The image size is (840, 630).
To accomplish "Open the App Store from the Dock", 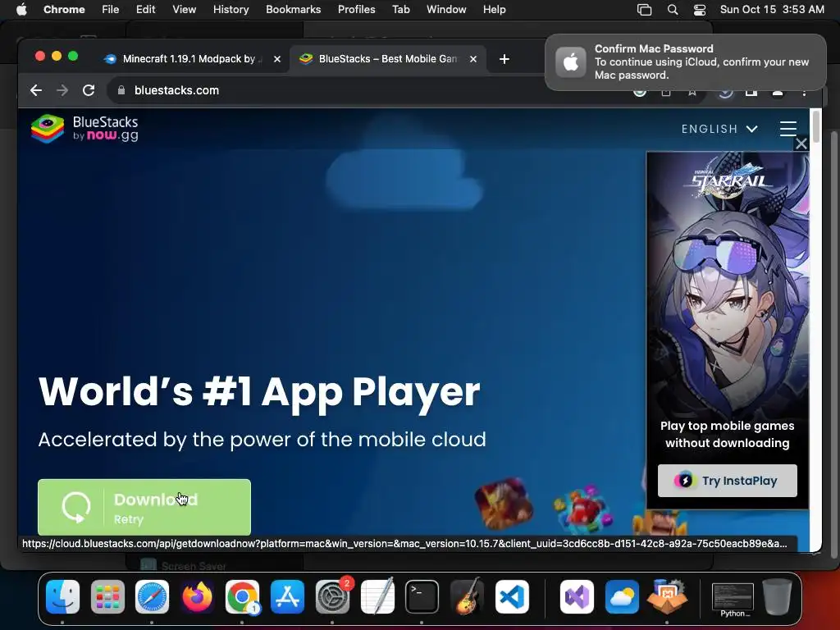I will (287, 596).
